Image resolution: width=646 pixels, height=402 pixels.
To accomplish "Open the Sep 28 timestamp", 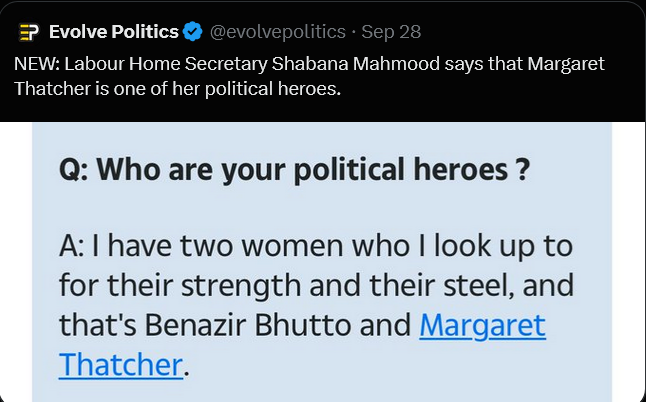I will tap(396, 32).
